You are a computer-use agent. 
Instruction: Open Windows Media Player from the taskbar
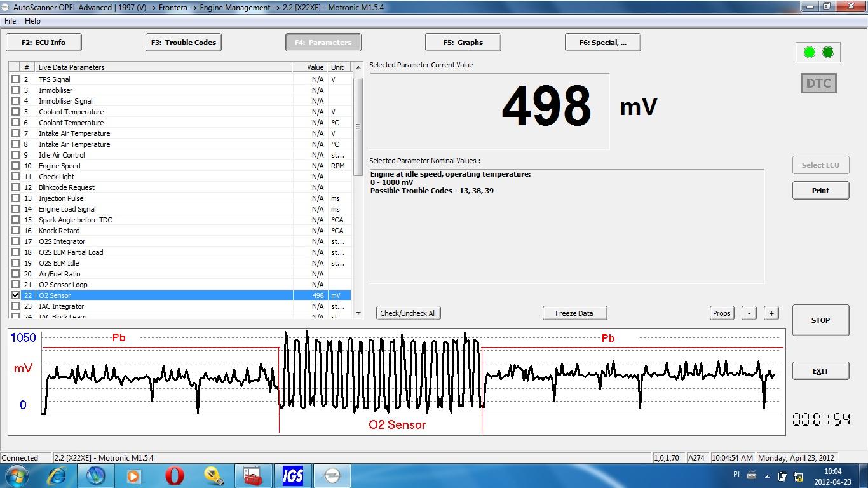pos(135,475)
